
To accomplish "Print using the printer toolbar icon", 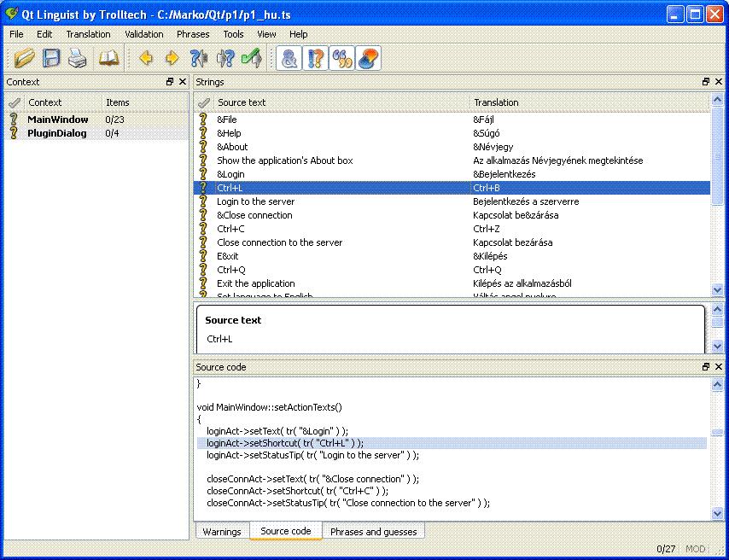I will (77, 59).
